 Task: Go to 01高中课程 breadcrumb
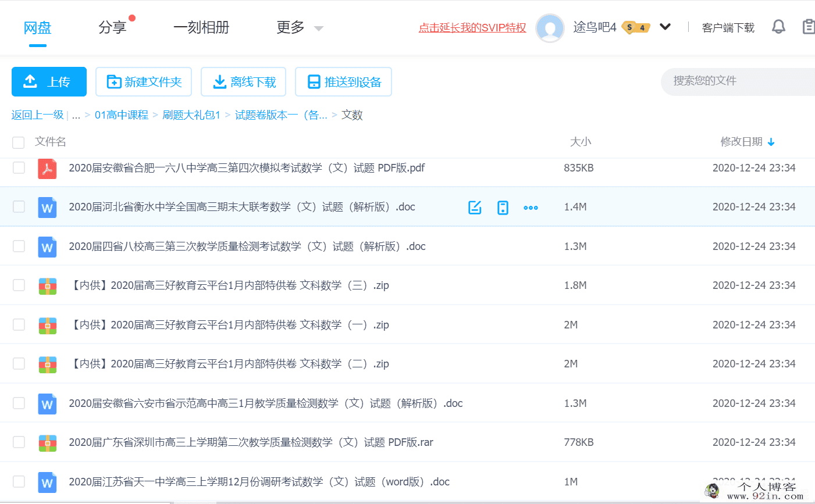tap(122, 115)
